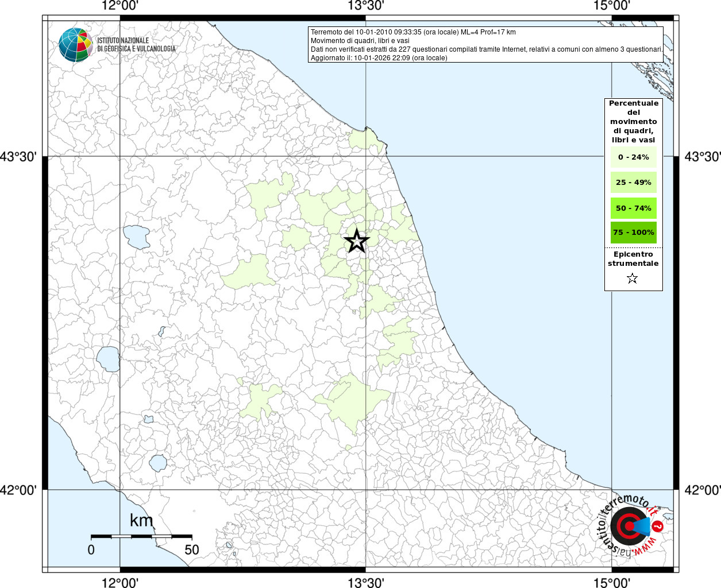Click the km scale bar
The width and height of the screenshot is (721, 588).
[x=141, y=536]
